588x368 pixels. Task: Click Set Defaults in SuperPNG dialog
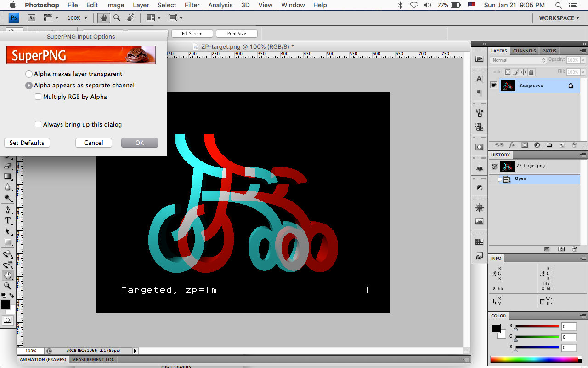[27, 143]
